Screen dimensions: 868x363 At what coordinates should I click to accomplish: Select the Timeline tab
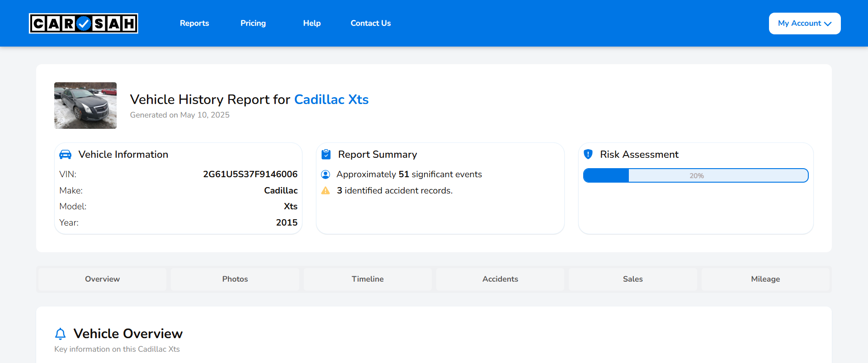click(368, 279)
